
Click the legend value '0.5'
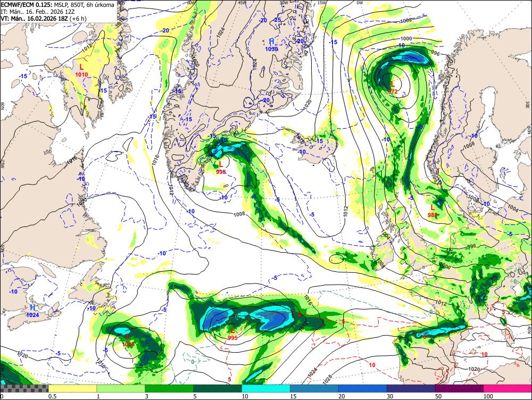[52, 396]
